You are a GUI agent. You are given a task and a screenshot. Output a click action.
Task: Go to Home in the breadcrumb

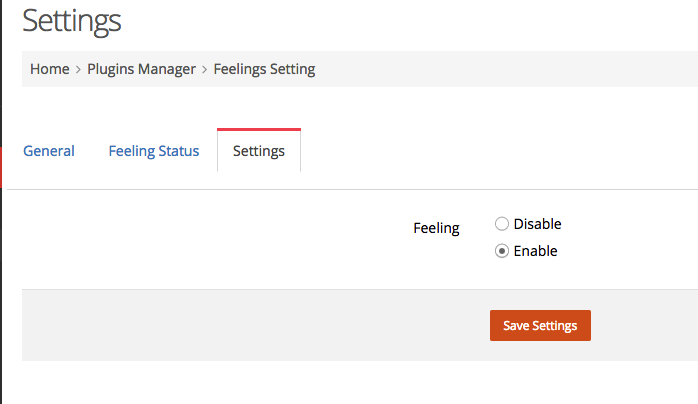tap(50, 69)
